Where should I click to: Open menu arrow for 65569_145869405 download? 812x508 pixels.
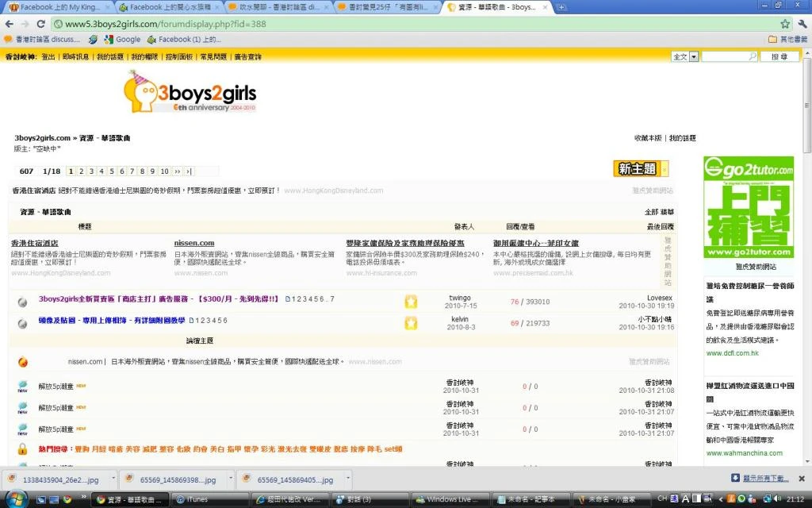348,479
